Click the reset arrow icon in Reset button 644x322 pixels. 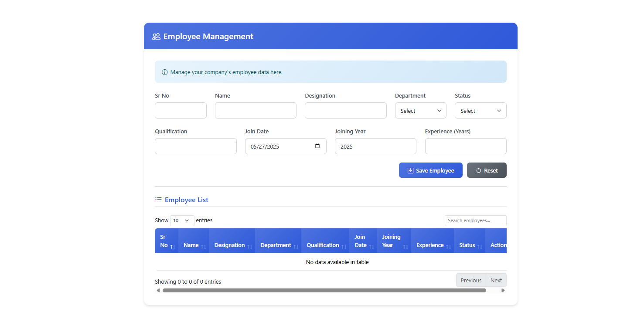click(477, 170)
